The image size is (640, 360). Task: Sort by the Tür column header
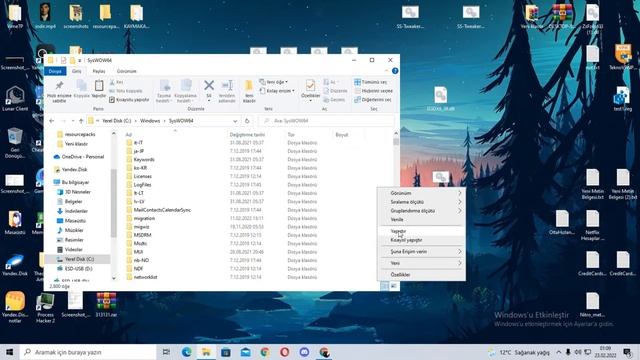point(309,135)
